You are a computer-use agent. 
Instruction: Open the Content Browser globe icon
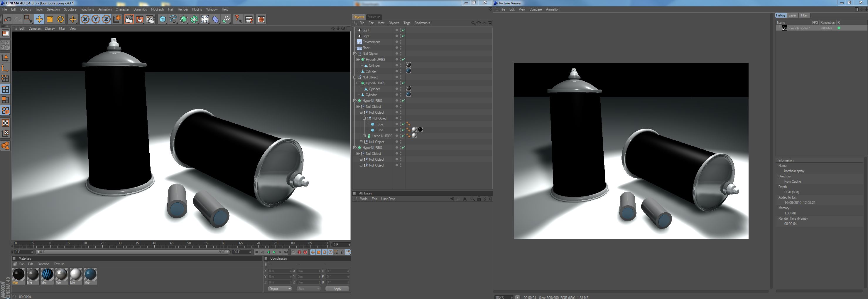[x=261, y=19]
